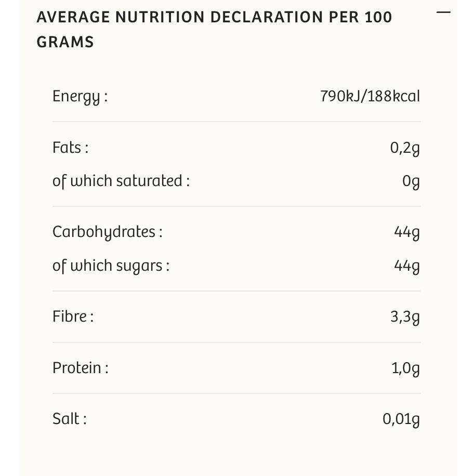This screenshot has width=476, height=476.
Task: Click the 790kJ energy figure
Action: [342, 96]
